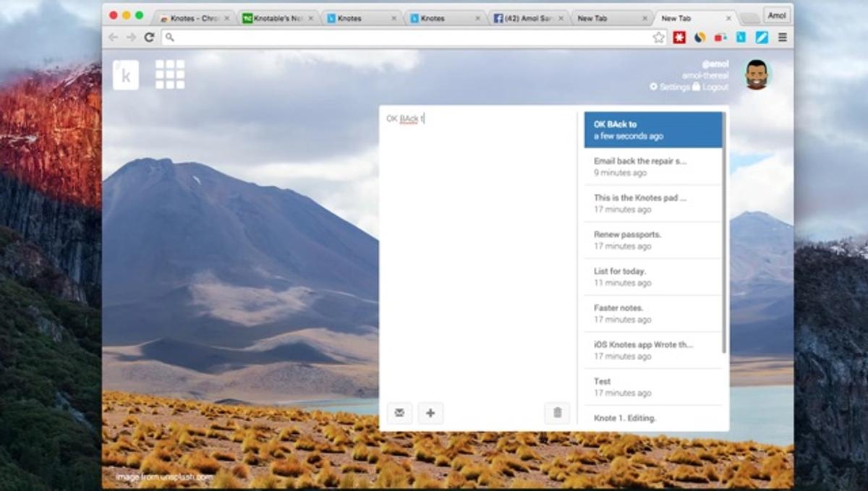Click the envelope email-note icon
This screenshot has width=868, height=491.
click(399, 413)
